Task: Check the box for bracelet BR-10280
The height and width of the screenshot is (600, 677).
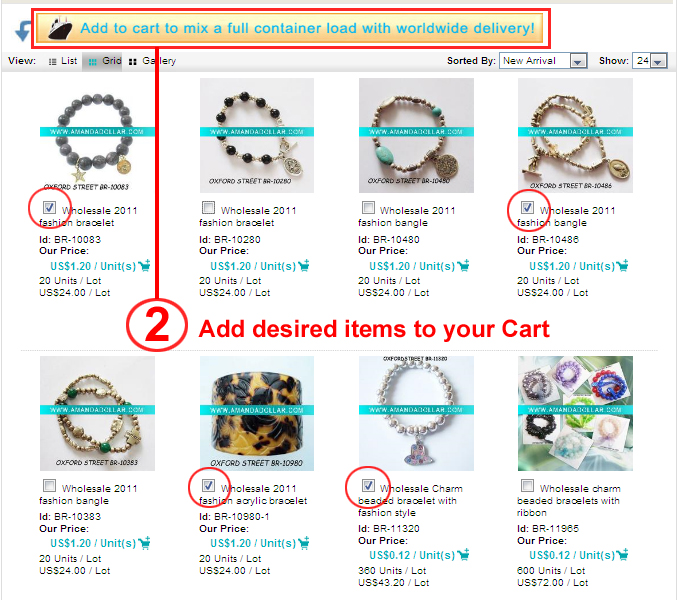Action: [209, 208]
